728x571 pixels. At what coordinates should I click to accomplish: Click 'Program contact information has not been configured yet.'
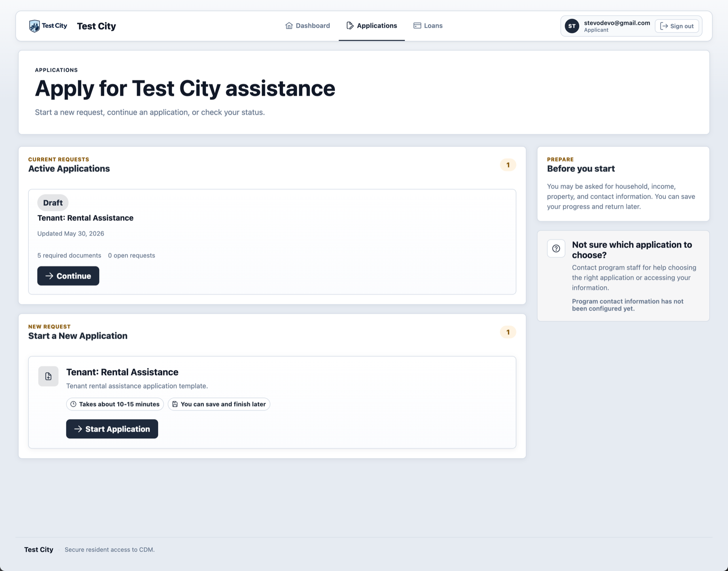tap(628, 305)
